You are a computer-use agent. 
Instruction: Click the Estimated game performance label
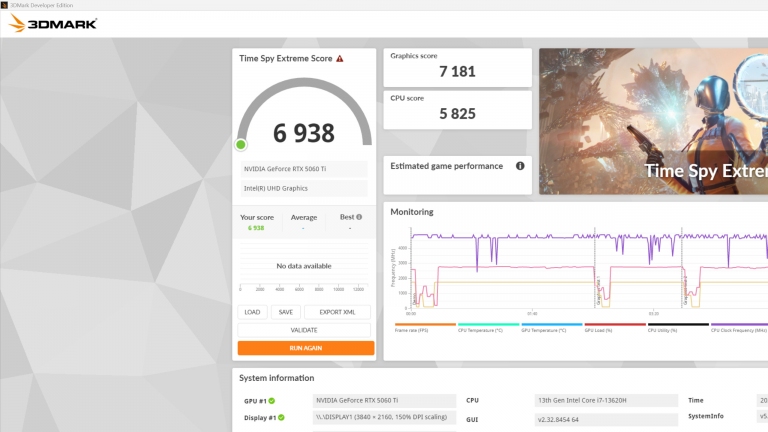tap(446, 166)
